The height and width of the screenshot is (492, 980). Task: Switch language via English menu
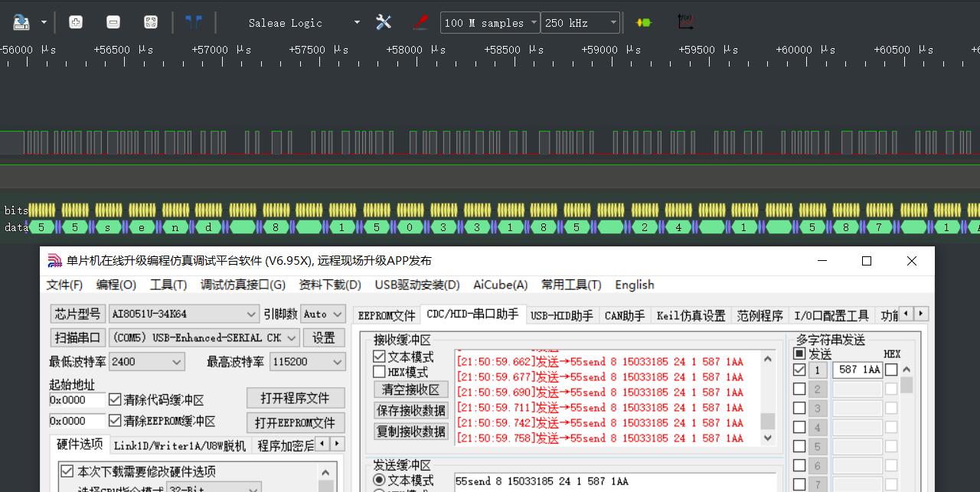tap(635, 285)
